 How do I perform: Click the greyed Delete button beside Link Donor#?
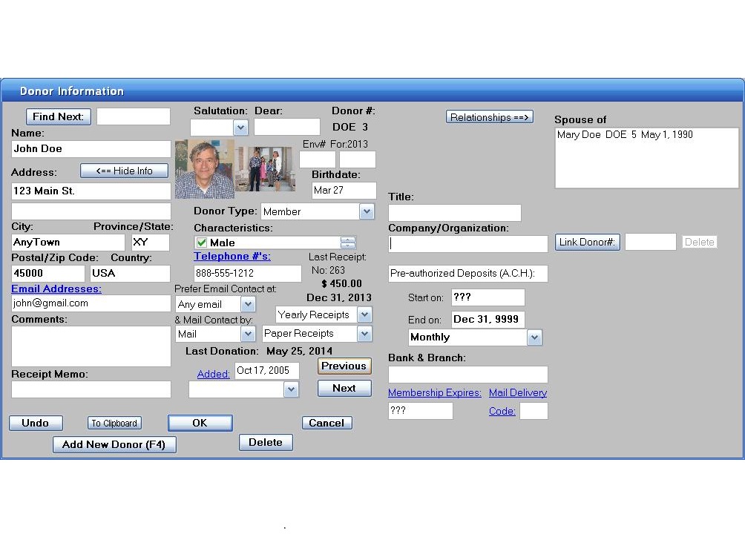pos(700,243)
